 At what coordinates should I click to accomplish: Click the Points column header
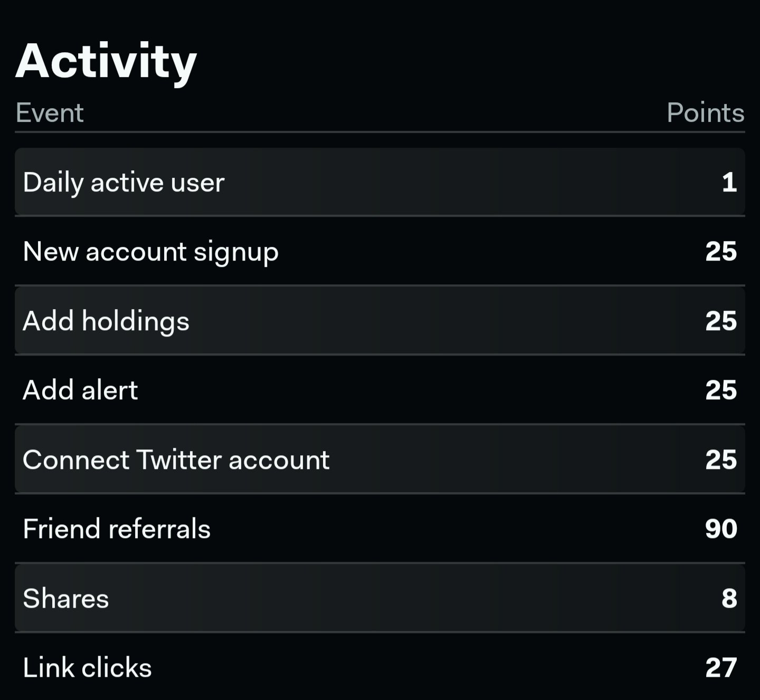706,112
